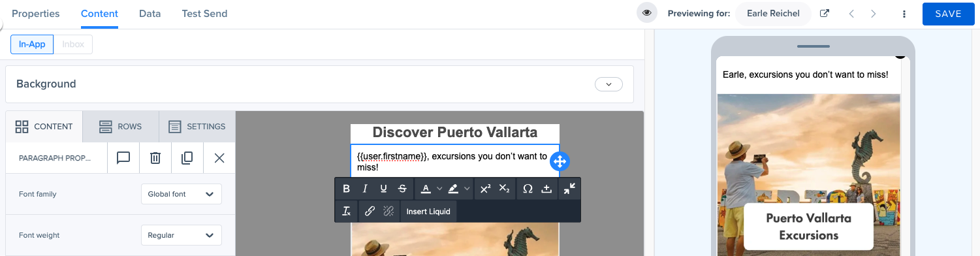The height and width of the screenshot is (256, 980).
Task: Click the Puerto Vallarta Excursions preview image
Action: 808,175
